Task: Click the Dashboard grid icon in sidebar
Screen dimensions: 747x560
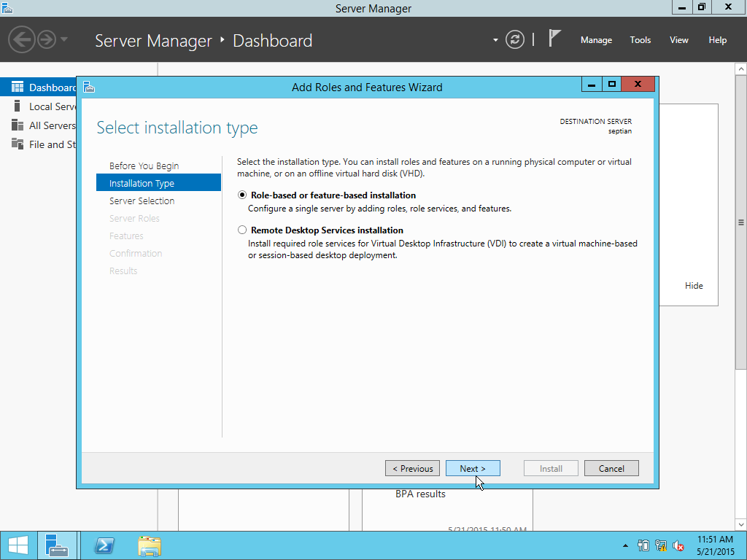Action: [x=18, y=87]
